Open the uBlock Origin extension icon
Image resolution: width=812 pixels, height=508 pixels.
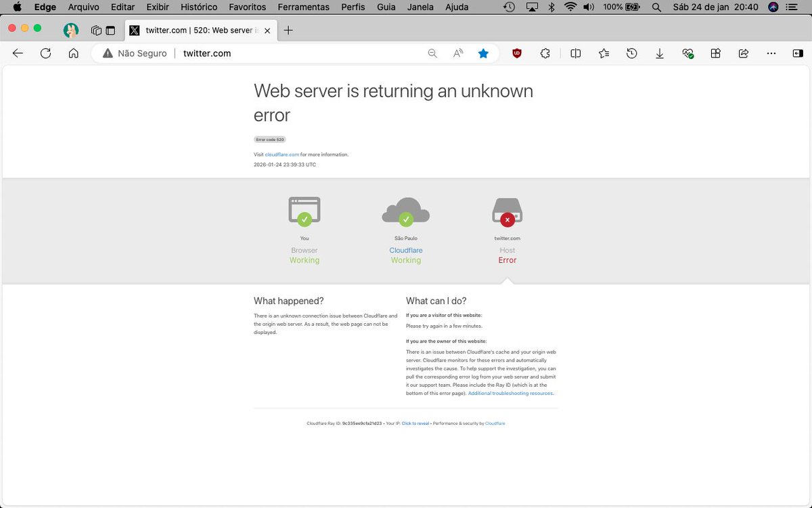coord(517,54)
